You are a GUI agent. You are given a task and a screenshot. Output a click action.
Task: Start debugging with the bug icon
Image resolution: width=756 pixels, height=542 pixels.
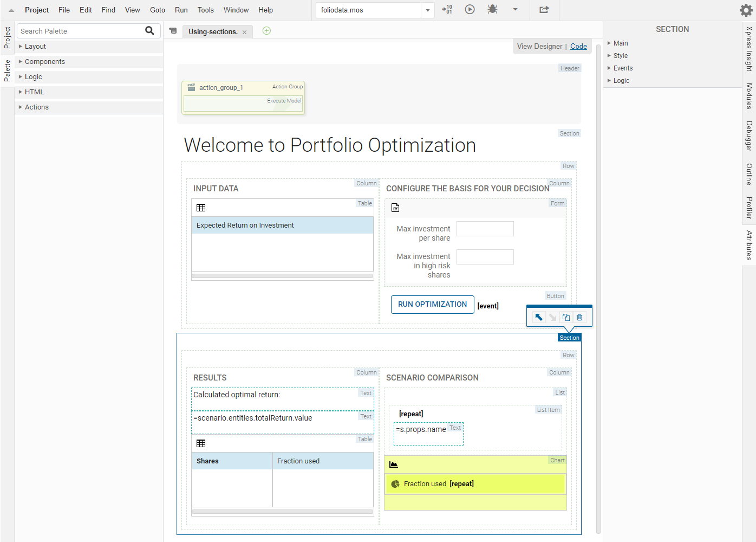[x=492, y=10]
